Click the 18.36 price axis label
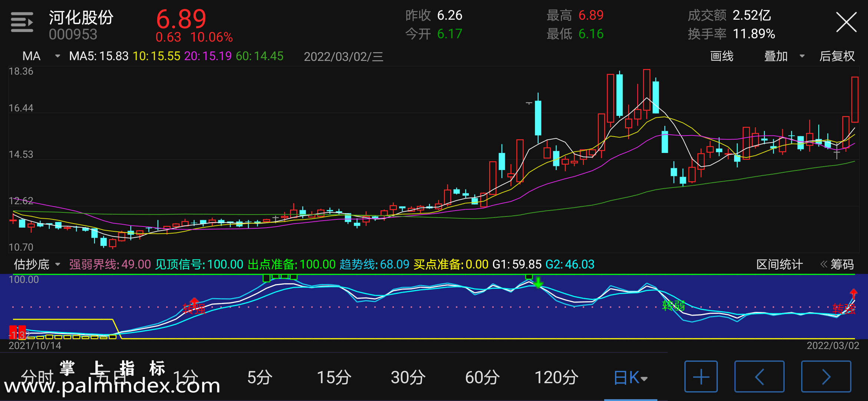 coord(21,71)
